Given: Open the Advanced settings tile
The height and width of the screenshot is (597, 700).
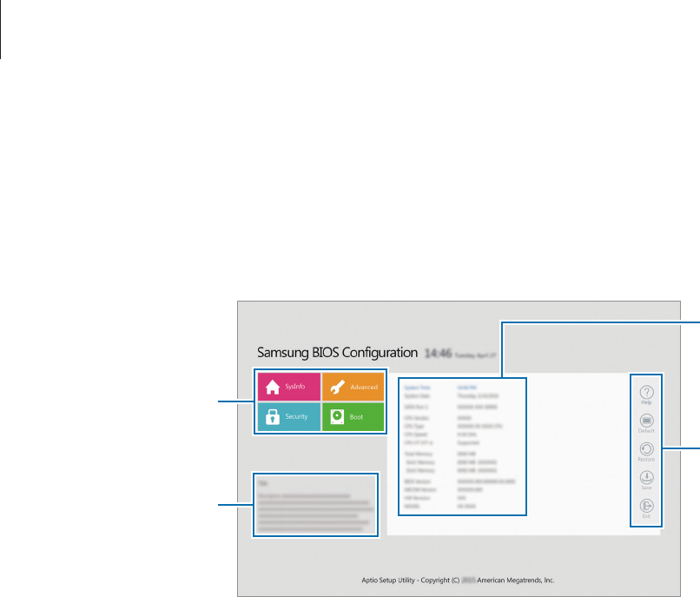Looking at the screenshot, I should pos(353,387).
